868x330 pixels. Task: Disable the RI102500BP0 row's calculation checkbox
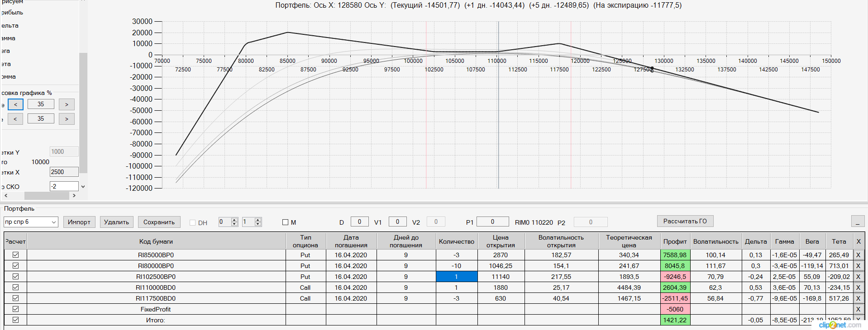point(16,277)
